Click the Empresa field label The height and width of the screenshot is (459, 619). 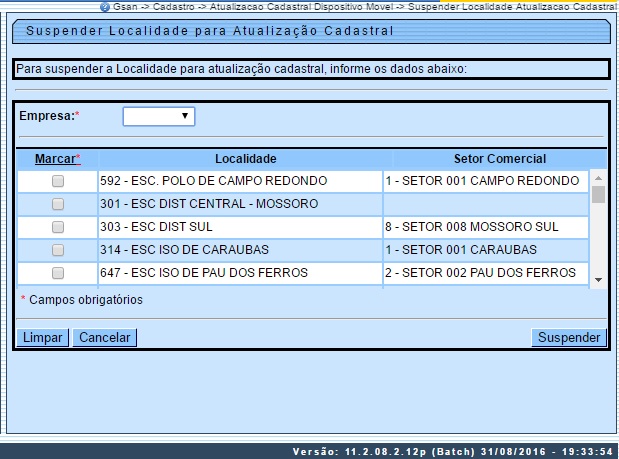pyautogui.click(x=49, y=116)
